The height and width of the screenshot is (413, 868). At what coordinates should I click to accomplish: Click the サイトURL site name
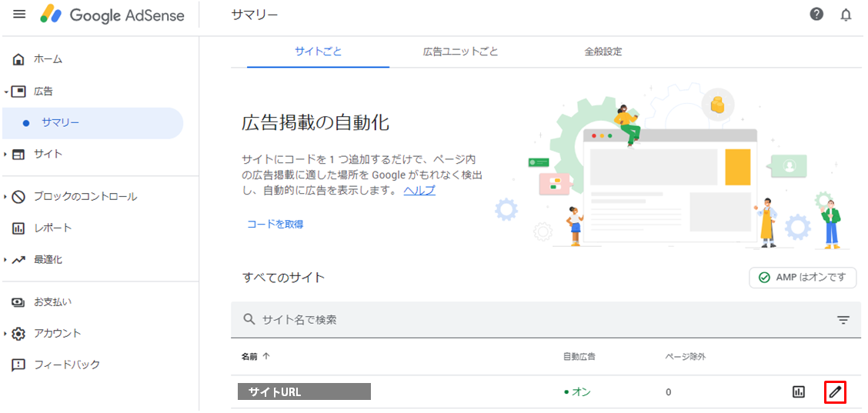point(304,392)
